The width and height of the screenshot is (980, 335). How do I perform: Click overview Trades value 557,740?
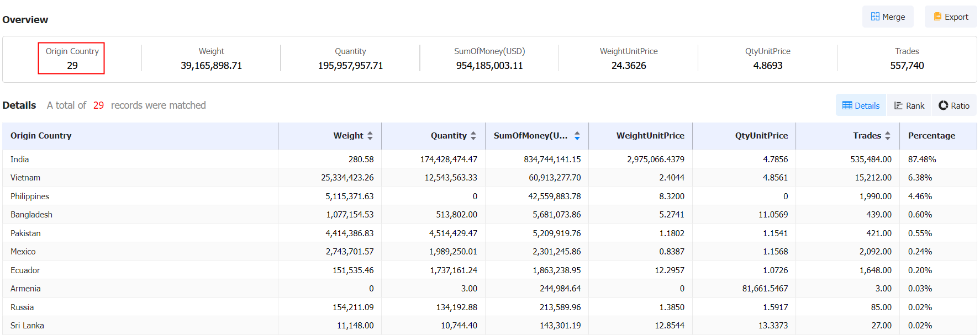[907, 66]
